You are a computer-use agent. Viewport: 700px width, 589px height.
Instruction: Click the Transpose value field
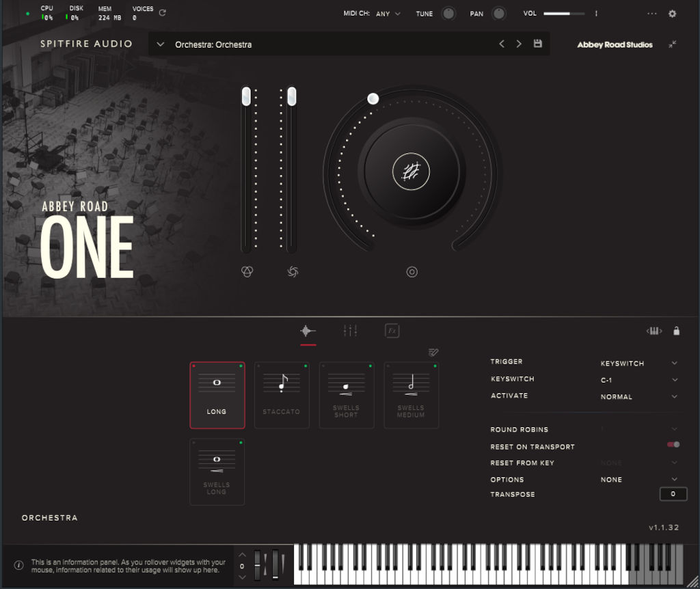pyautogui.click(x=673, y=494)
